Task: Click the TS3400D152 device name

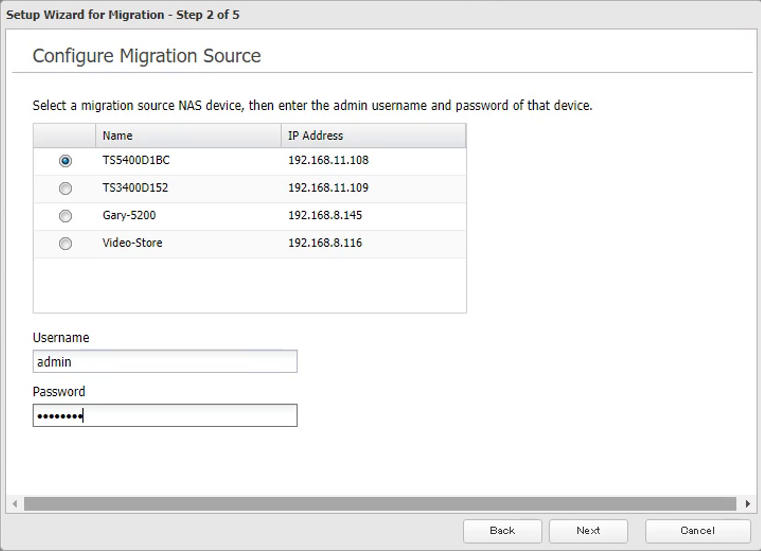Action: tap(129, 188)
